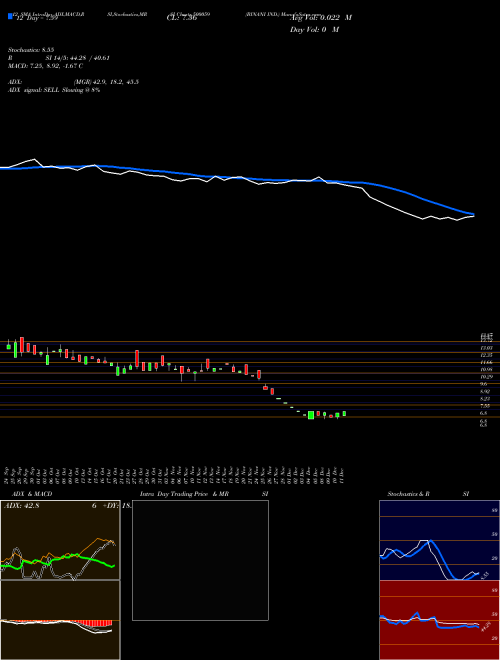Click the 'Intra Day Trading Price & MR' title
Screen dimensions: 500x660
coord(185,494)
